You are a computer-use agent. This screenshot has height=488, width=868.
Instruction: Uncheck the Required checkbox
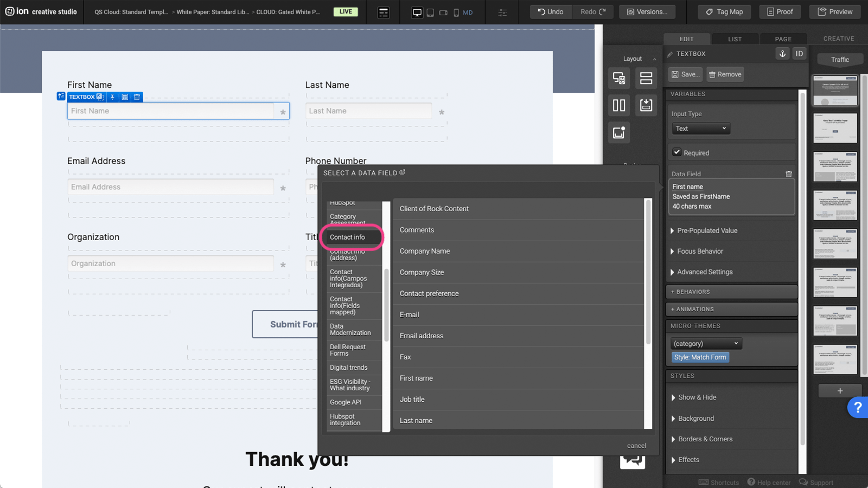click(676, 152)
